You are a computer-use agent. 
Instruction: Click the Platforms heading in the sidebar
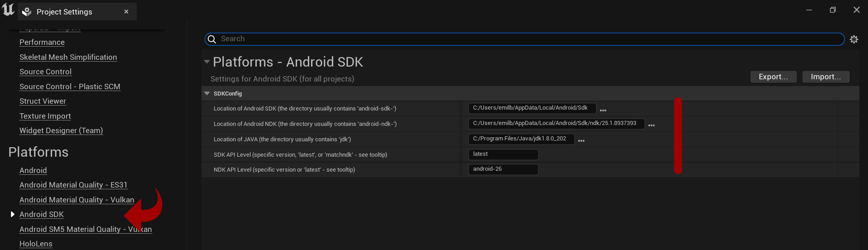click(38, 152)
